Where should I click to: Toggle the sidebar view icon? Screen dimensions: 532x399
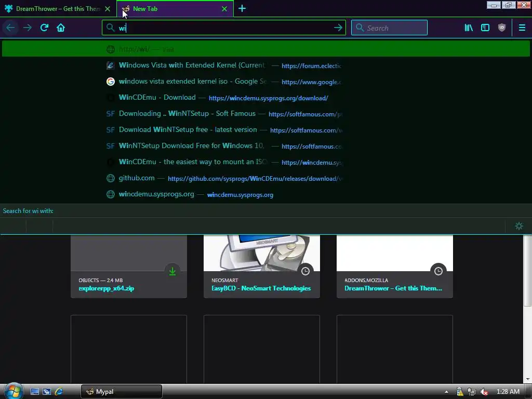pyautogui.click(x=485, y=28)
